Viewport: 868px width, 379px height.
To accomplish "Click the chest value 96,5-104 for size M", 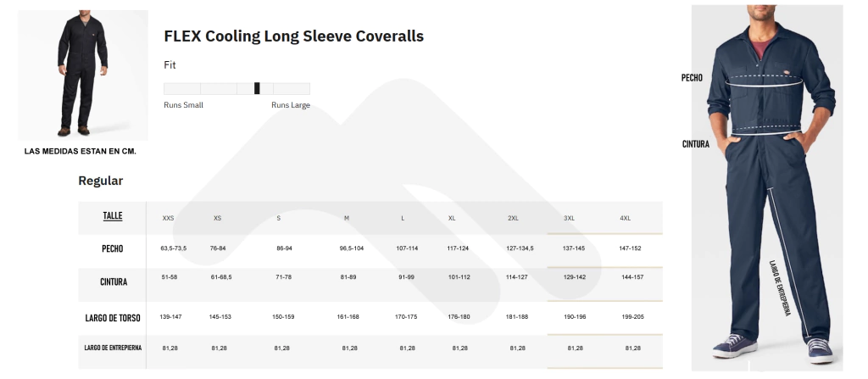I will pos(352,248).
